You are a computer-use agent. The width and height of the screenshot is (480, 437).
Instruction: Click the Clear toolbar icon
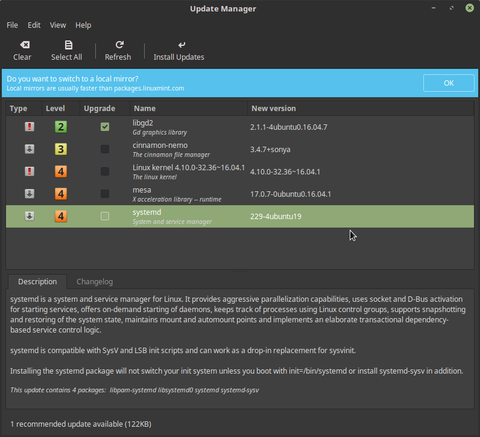pos(25,45)
